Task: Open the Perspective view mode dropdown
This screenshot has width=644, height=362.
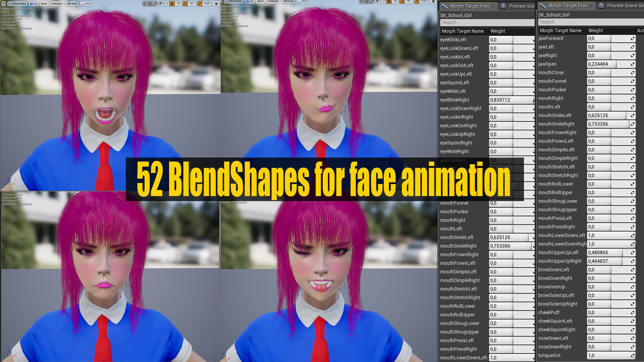Action: pyautogui.click(x=18, y=4)
